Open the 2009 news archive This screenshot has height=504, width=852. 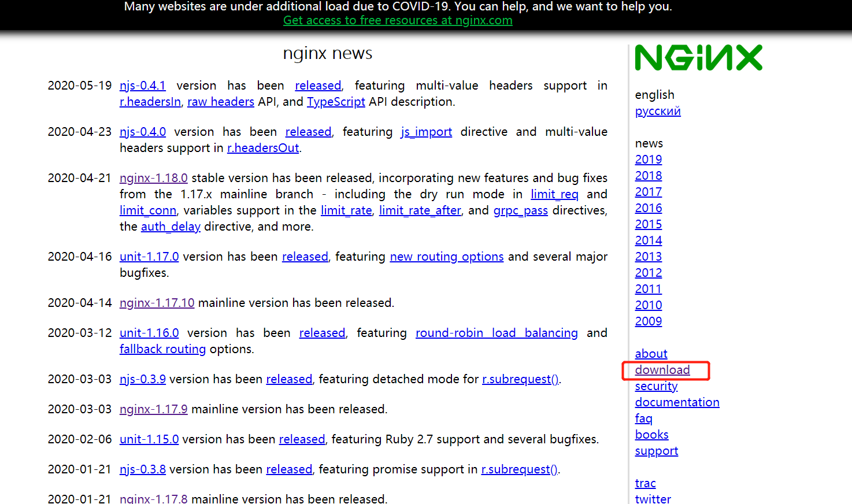coord(649,321)
